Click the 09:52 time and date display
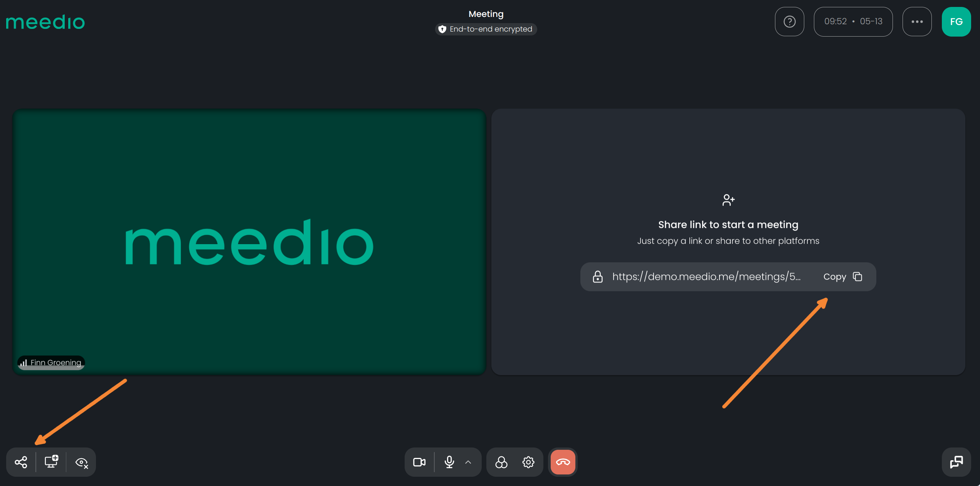Screen dimensions: 980x486 click(x=853, y=22)
